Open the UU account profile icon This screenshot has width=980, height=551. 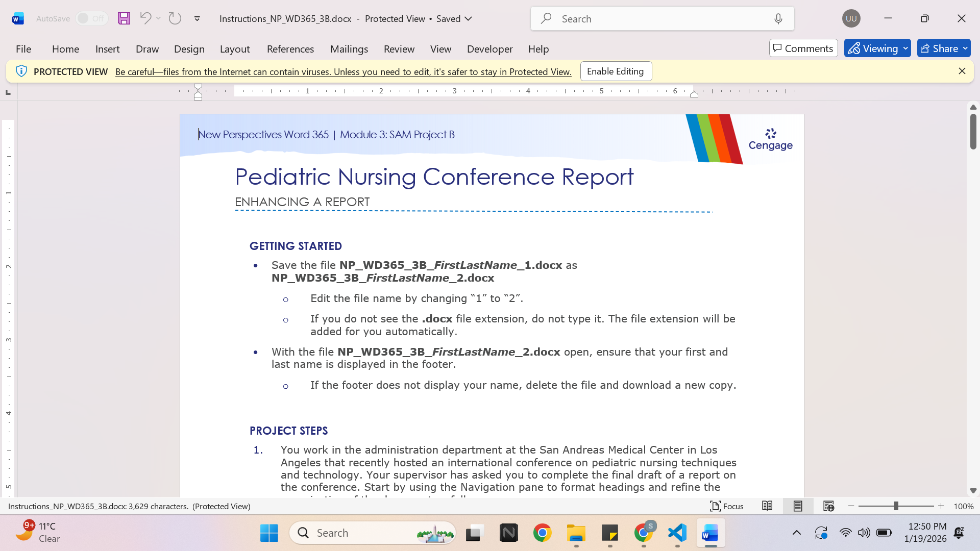pos(851,18)
